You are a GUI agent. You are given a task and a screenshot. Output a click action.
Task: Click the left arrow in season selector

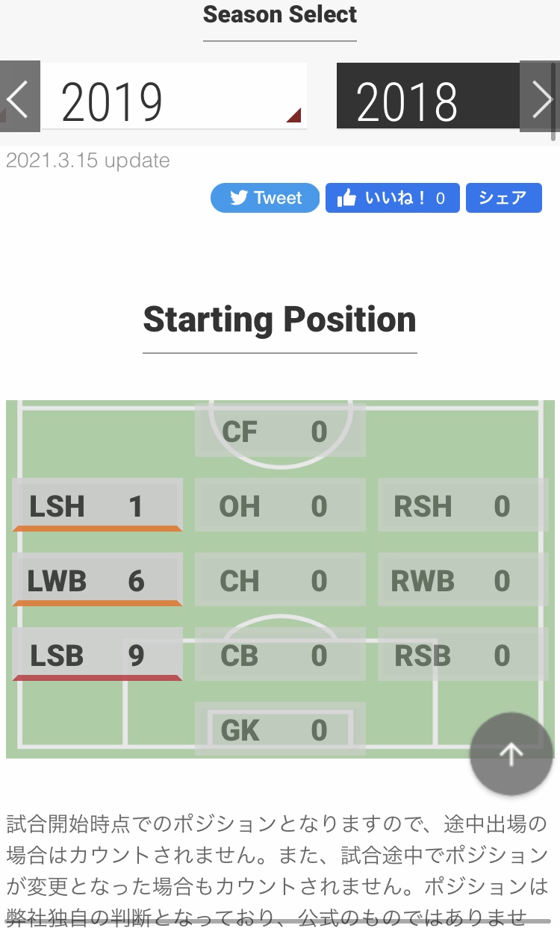(x=18, y=98)
